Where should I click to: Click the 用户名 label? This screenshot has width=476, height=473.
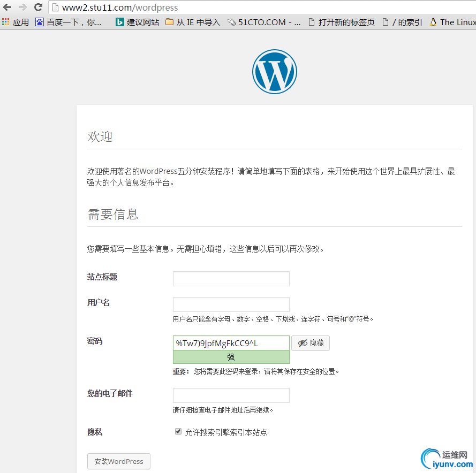99,302
